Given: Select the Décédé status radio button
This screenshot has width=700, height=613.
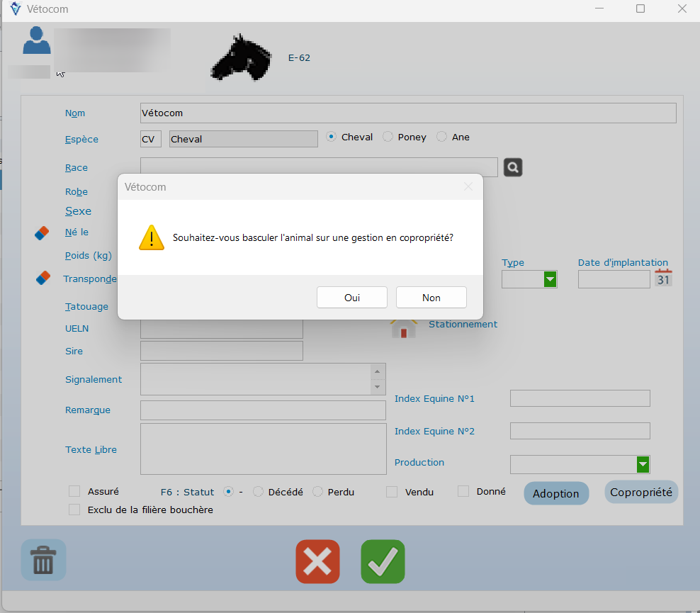Looking at the screenshot, I should [258, 492].
